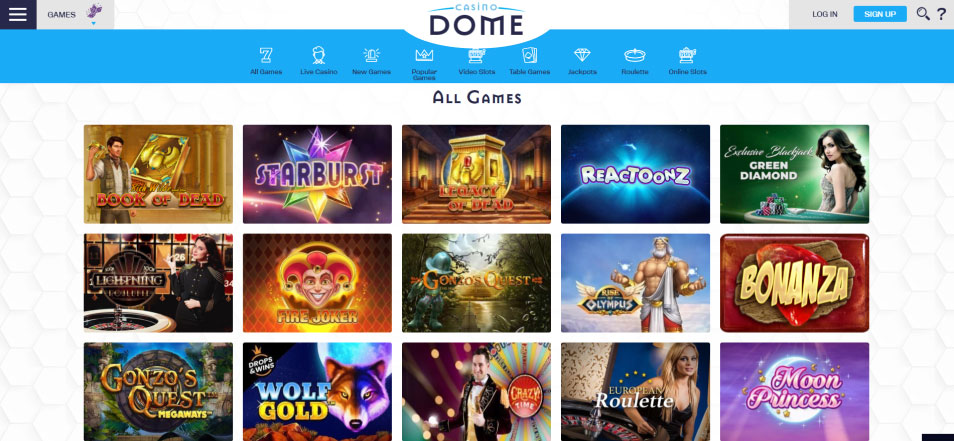
Task: Launch the Bonanza game tile
Action: [x=794, y=283]
